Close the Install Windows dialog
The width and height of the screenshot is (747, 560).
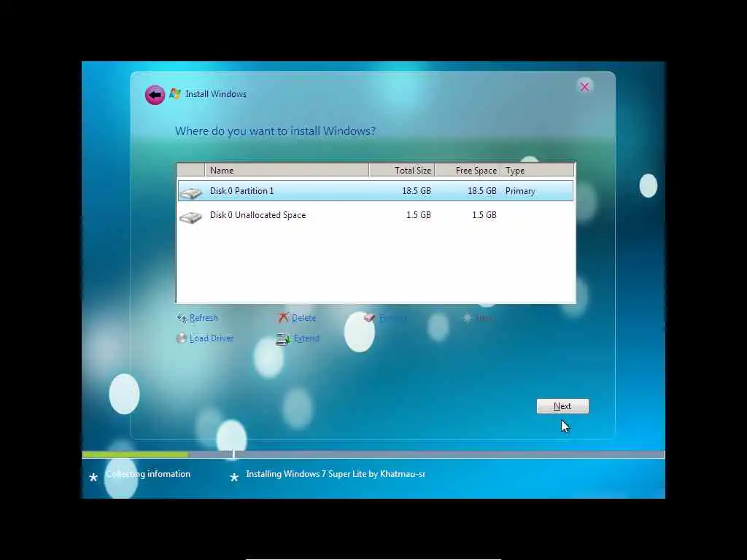[584, 87]
